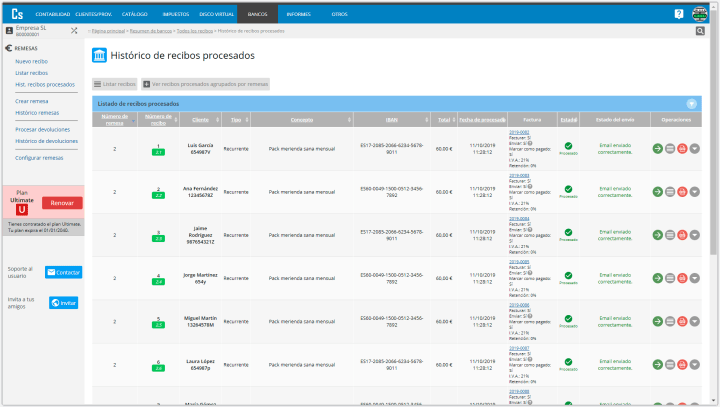
Task: Open Hist. recibos procesados in the sidebar
Action: 45,85
